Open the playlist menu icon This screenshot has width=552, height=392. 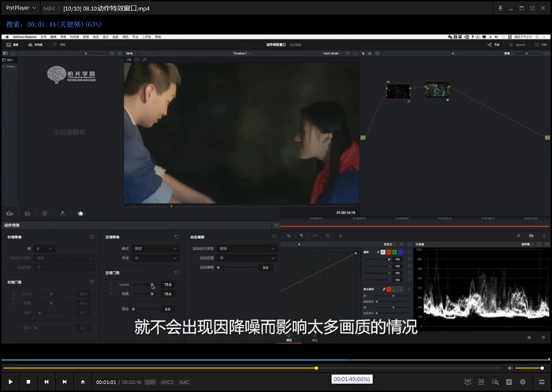540,382
